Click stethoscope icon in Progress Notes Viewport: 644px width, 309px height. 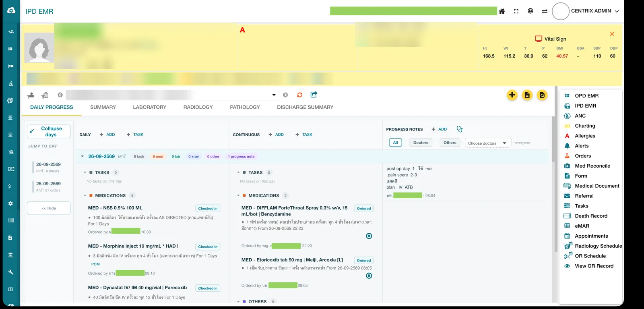tap(459, 129)
